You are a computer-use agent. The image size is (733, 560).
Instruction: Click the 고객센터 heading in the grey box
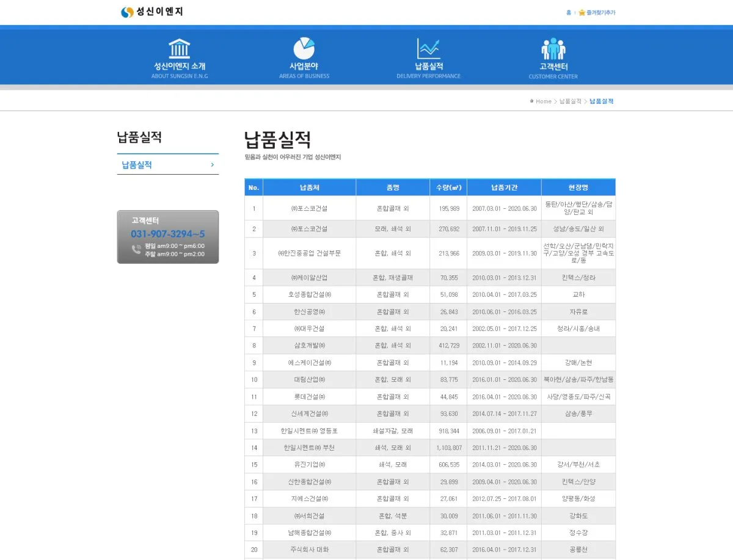pyautogui.click(x=145, y=220)
